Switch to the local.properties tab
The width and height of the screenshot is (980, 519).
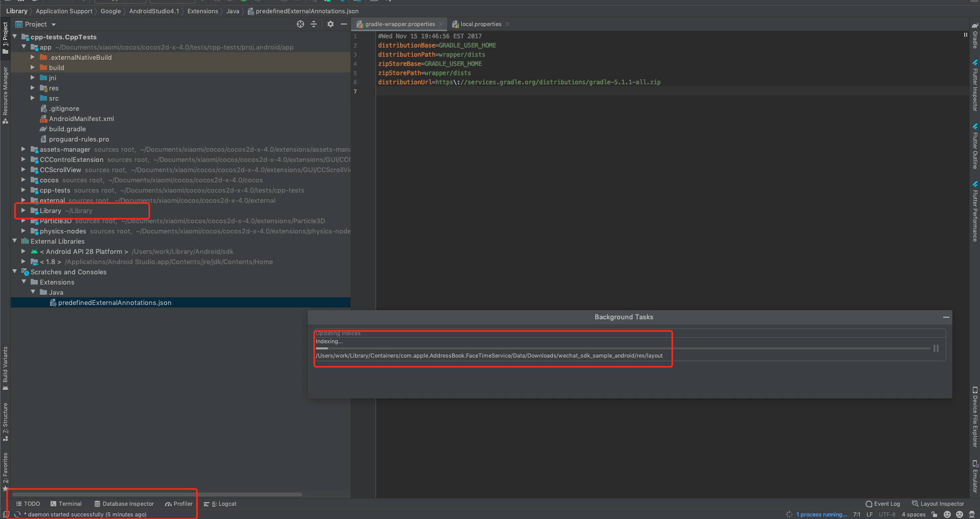480,24
